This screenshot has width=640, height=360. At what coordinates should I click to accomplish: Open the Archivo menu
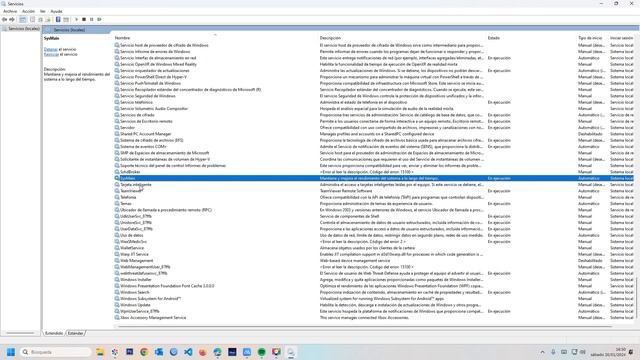(x=10, y=11)
